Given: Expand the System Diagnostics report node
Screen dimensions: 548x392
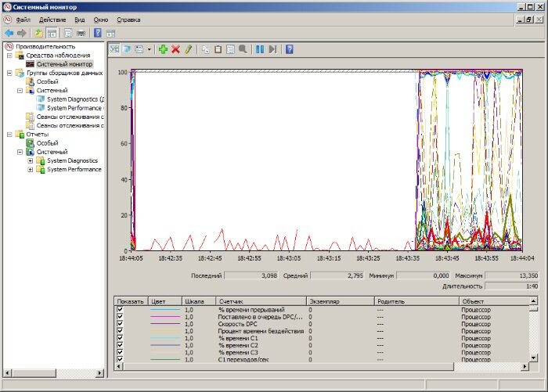Looking at the screenshot, I should coord(30,160).
